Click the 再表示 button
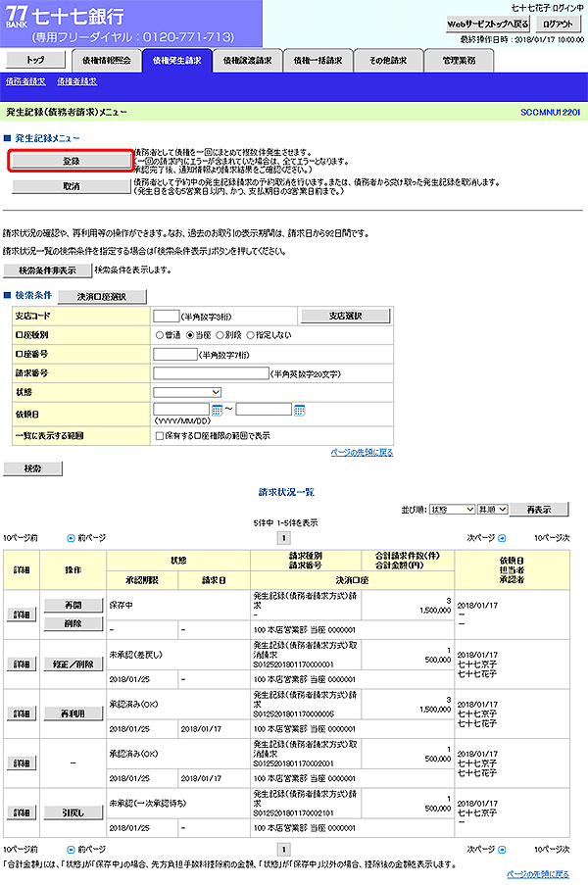 [539, 509]
